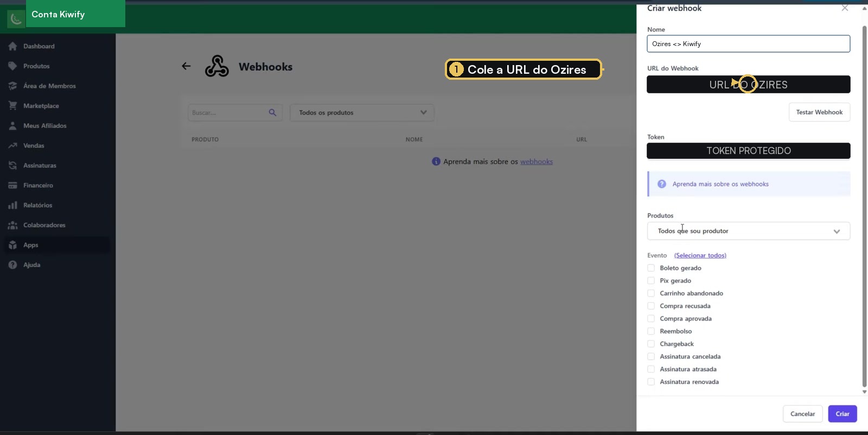Click the URL do Webhook field
The image size is (868, 435).
pos(748,85)
